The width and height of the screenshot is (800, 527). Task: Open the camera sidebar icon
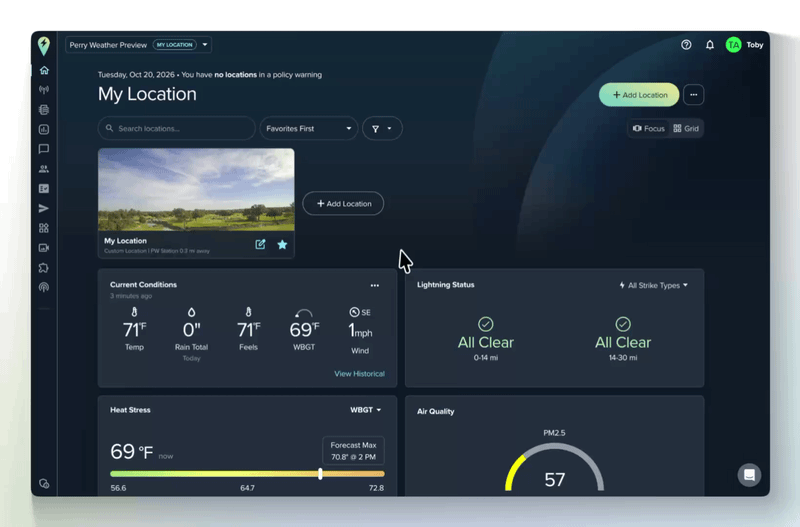pyautogui.click(x=44, y=248)
